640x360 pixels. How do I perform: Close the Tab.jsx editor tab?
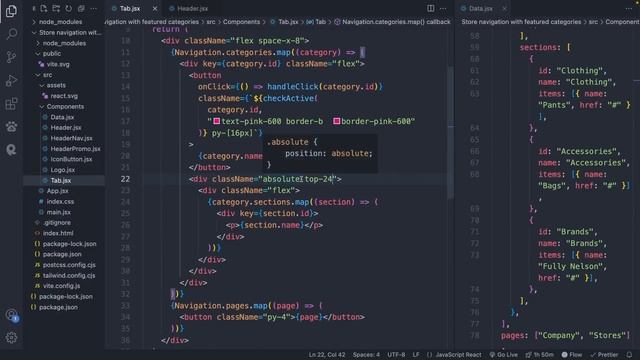(x=155, y=8)
